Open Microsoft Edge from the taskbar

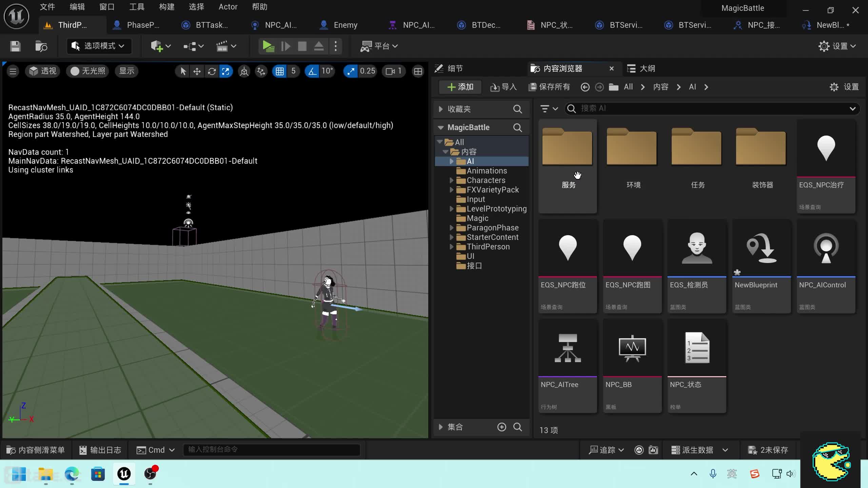click(x=72, y=474)
